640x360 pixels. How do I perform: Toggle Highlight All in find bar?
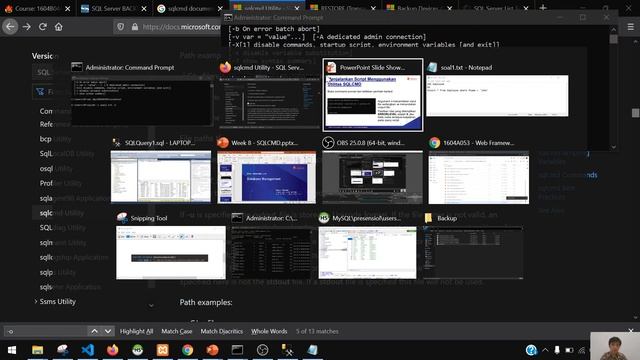click(136, 331)
